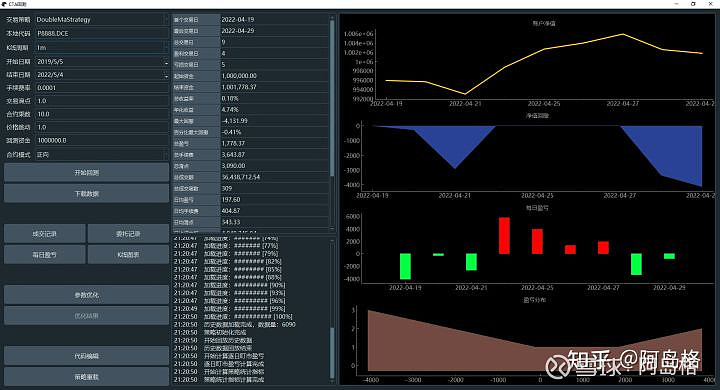Open the K线图表 candlestick chart

coord(128,254)
